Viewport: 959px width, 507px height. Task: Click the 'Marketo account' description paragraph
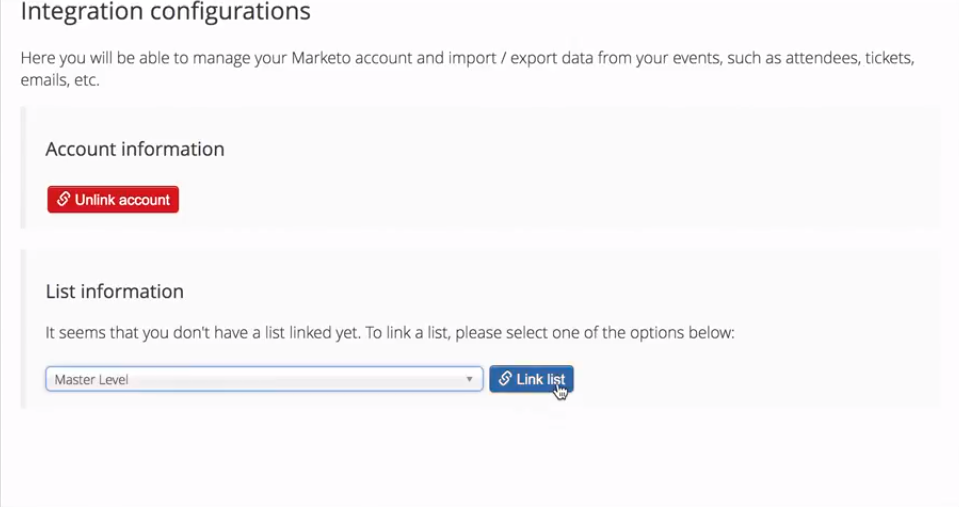467,68
